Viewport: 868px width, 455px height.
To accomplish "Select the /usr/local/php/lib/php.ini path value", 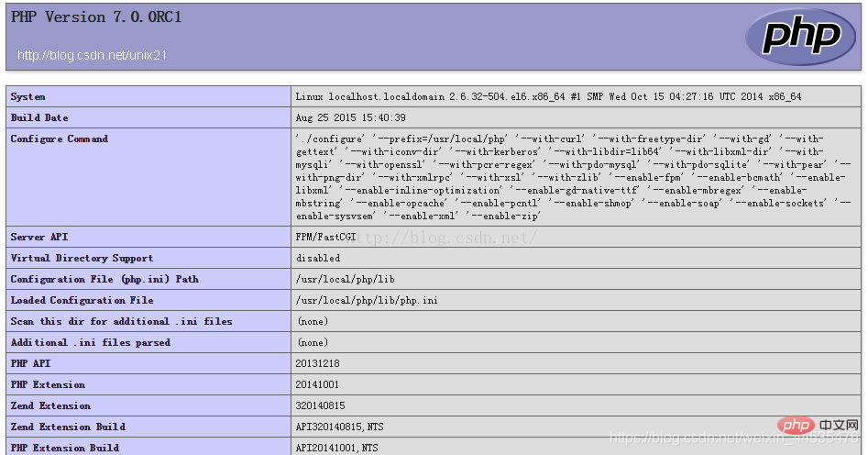I will [367, 301].
